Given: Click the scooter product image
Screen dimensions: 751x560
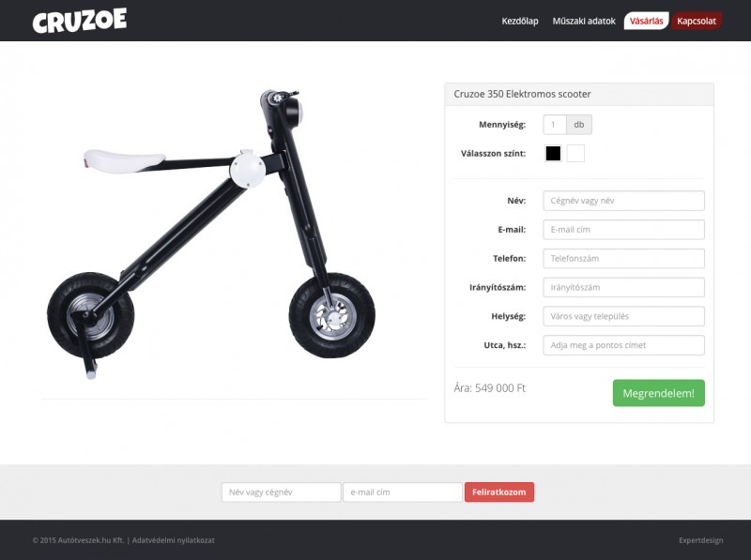Looking at the screenshot, I should tap(210, 235).
